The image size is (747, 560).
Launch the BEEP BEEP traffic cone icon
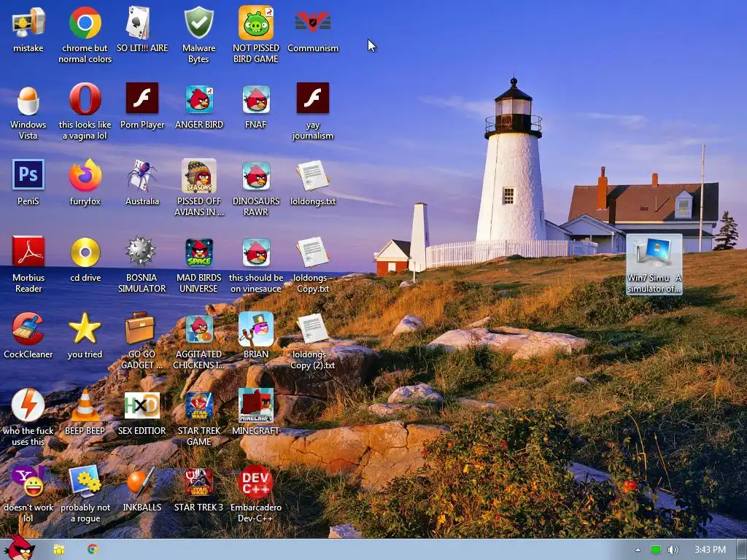point(85,405)
